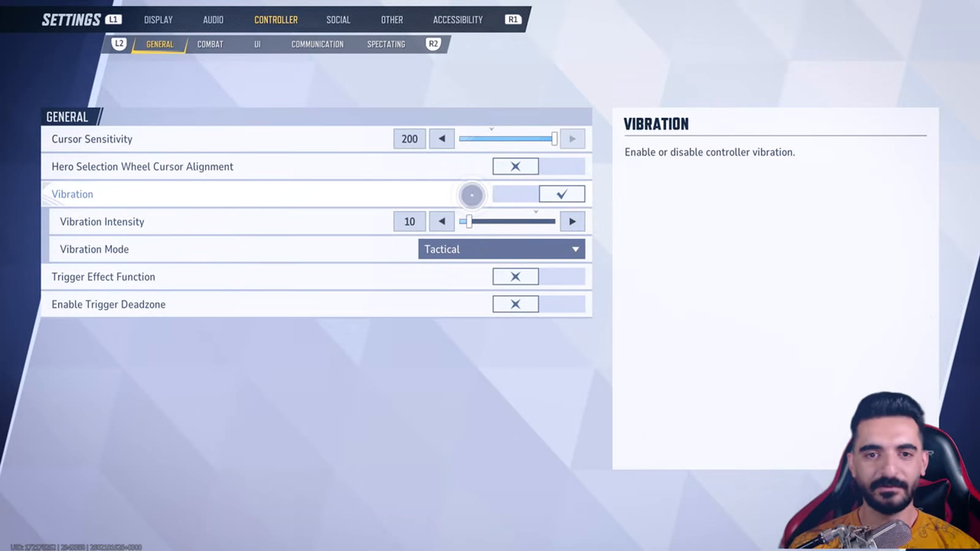Select the Vibration setting row label
Screen dimensions: 980x551
(72, 194)
